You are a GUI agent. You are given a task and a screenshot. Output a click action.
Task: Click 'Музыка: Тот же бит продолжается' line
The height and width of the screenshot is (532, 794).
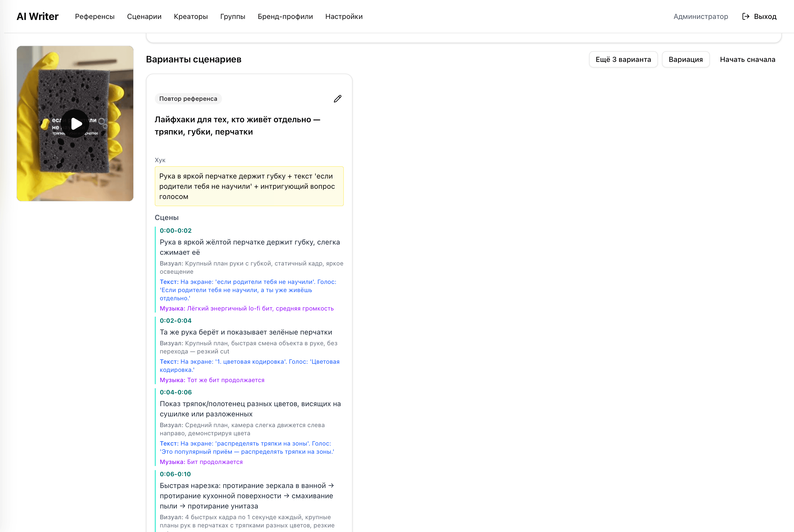pos(212,380)
